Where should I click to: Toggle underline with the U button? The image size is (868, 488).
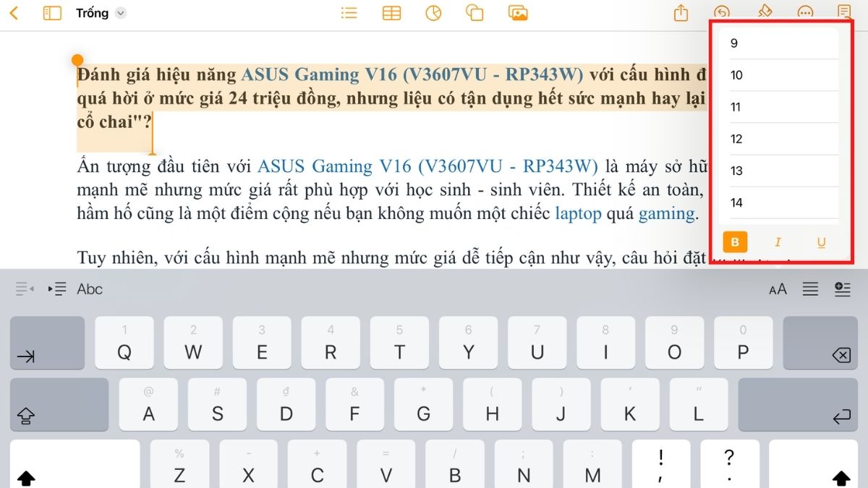coord(822,242)
